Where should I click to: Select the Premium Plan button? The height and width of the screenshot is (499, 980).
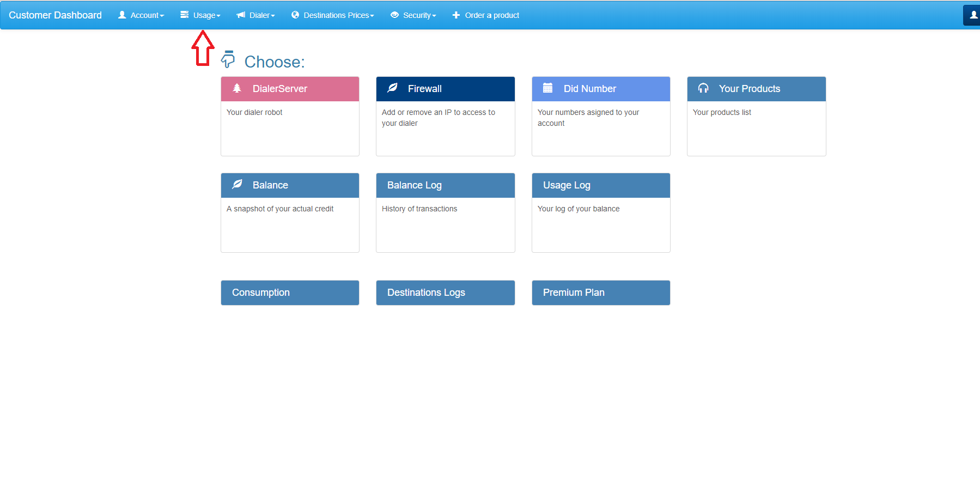(x=601, y=293)
